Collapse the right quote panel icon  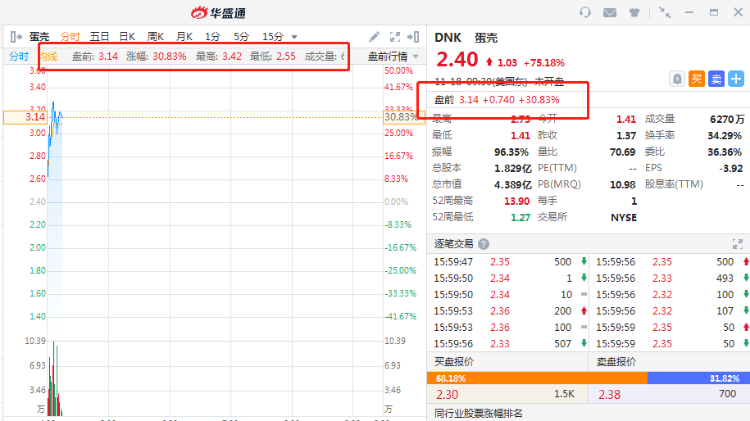tap(413, 37)
